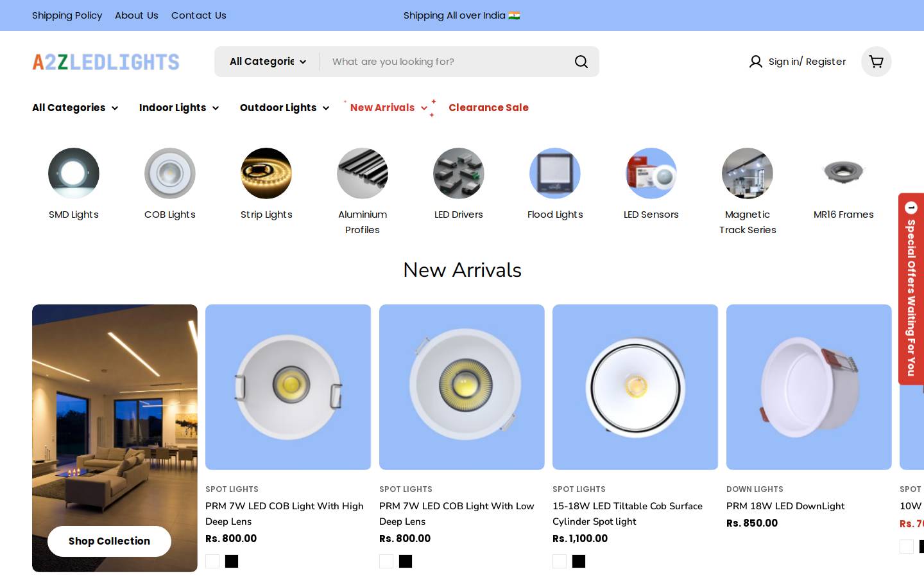Open PRM 7W High Deep Lens product image
Screen dimensions: 924x578
pos(288,387)
